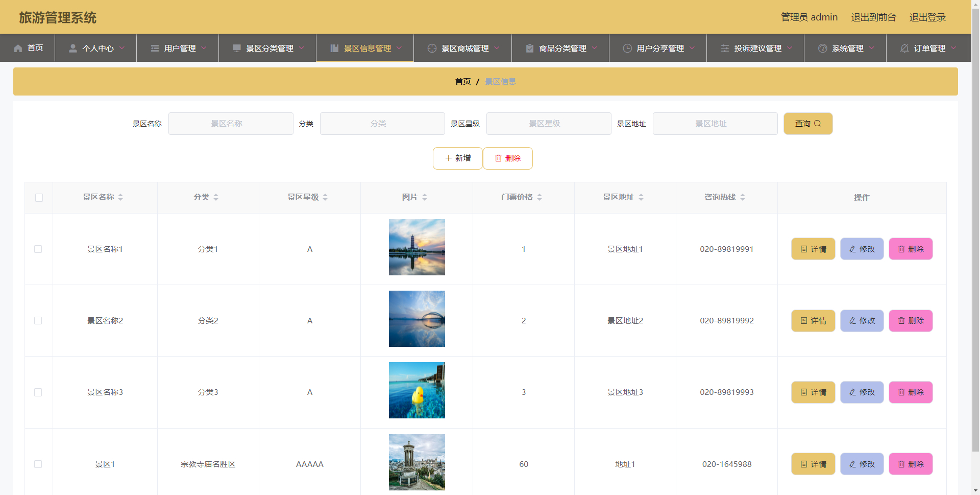Click the plus icon in 新增 button
The image size is (980, 495).
click(448, 158)
